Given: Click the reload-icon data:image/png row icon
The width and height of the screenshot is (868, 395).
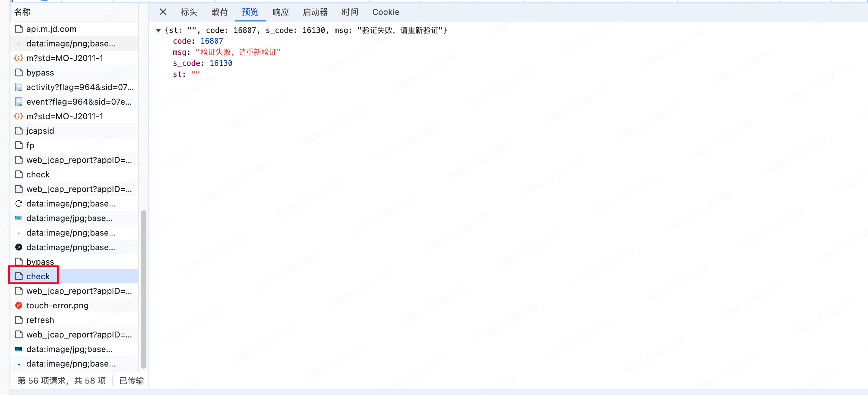Looking at the screenshot, I should (19, 204).
